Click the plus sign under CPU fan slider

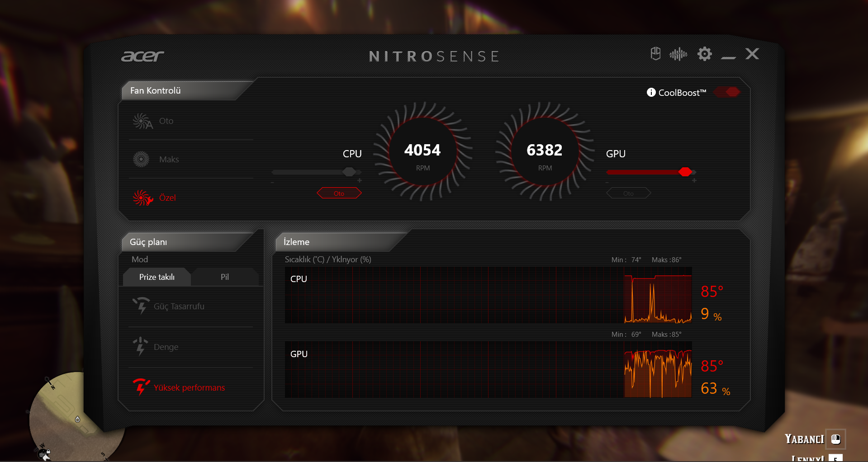pos(360,181)
